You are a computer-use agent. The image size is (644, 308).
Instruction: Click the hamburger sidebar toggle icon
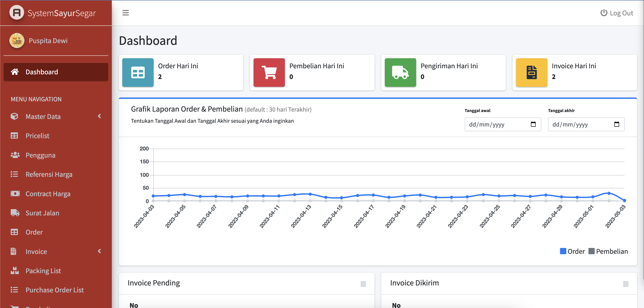click(125, 13)
